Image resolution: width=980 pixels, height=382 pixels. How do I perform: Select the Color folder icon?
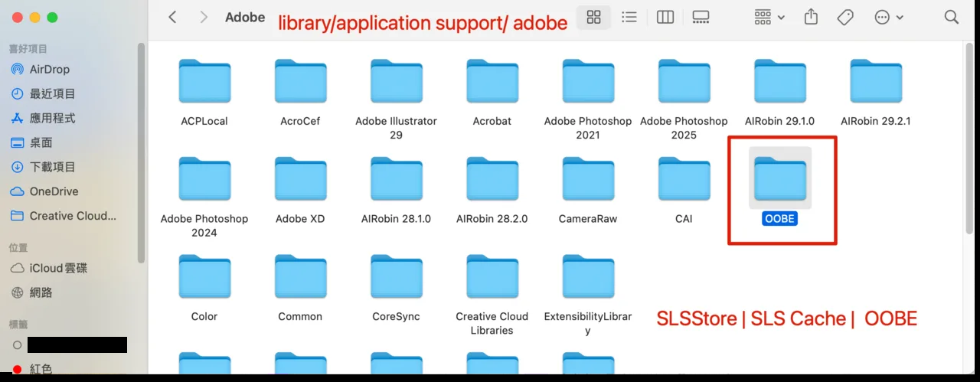[x=204, y=277]
